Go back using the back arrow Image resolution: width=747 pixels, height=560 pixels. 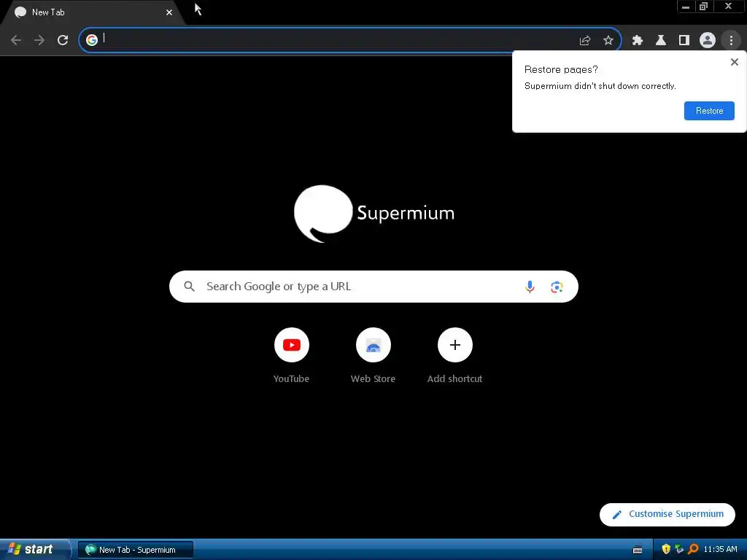coord(16,40)
